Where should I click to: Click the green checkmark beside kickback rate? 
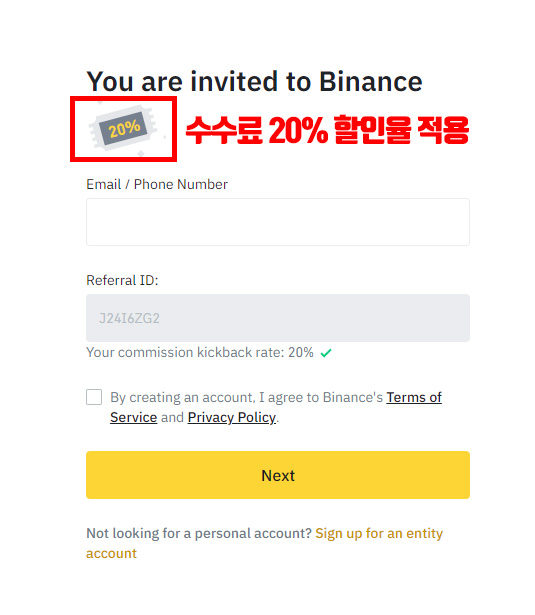326,353
